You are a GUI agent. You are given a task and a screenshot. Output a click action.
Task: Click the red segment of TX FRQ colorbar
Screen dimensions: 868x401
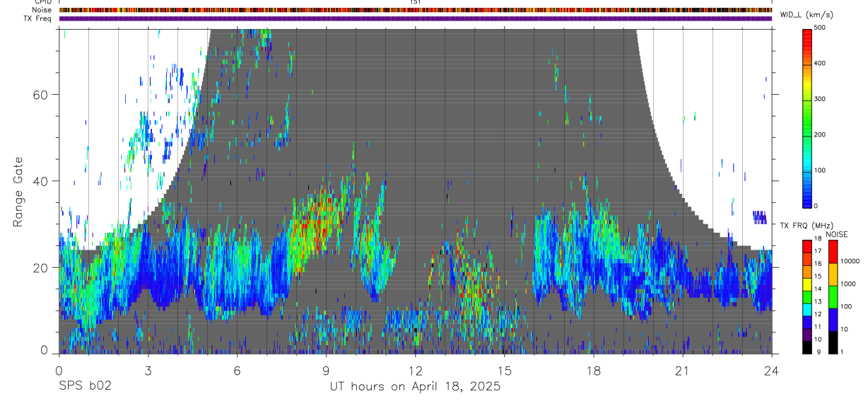coord(807,246)
